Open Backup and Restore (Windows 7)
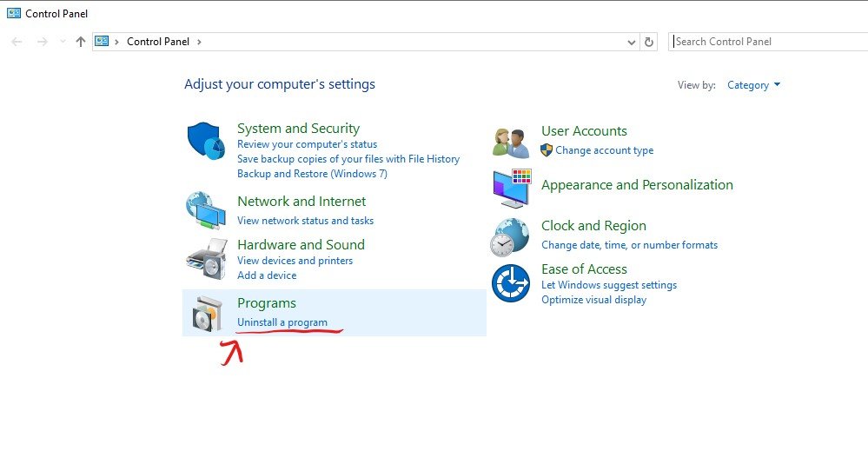The width and height of the screenshot is (868, 451). coord(312,174)
